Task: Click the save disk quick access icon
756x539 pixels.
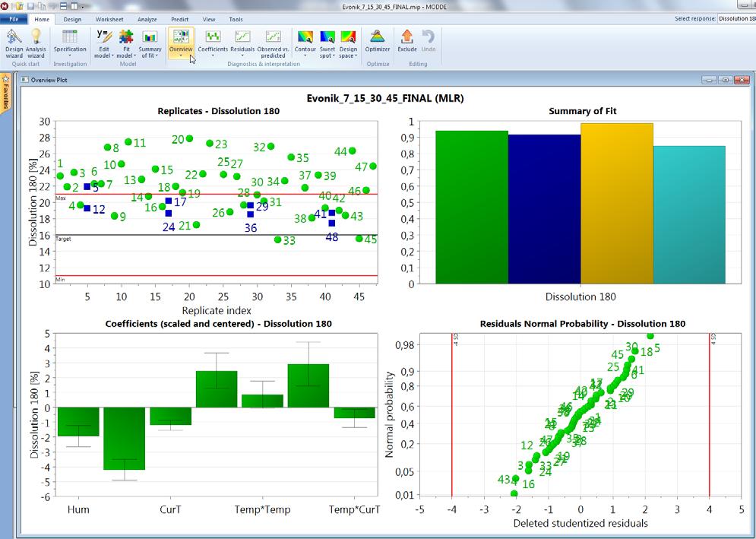Action: pyautogui.click(x=30, y=6)
